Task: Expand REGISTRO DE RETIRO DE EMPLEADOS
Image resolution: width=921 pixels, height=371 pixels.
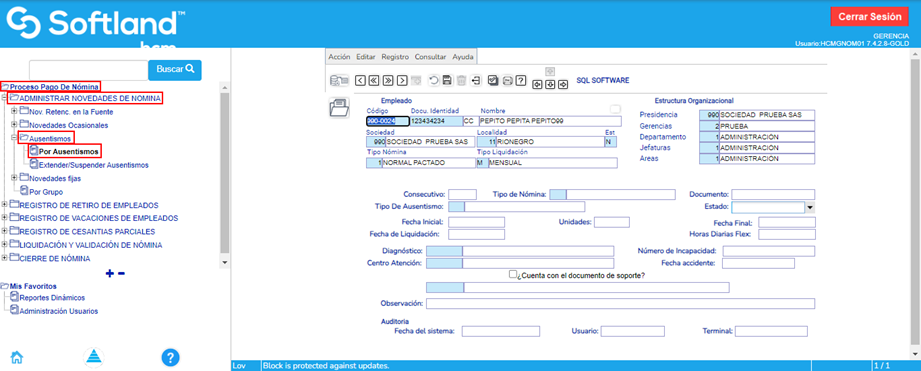Action: tap(5, 205)
